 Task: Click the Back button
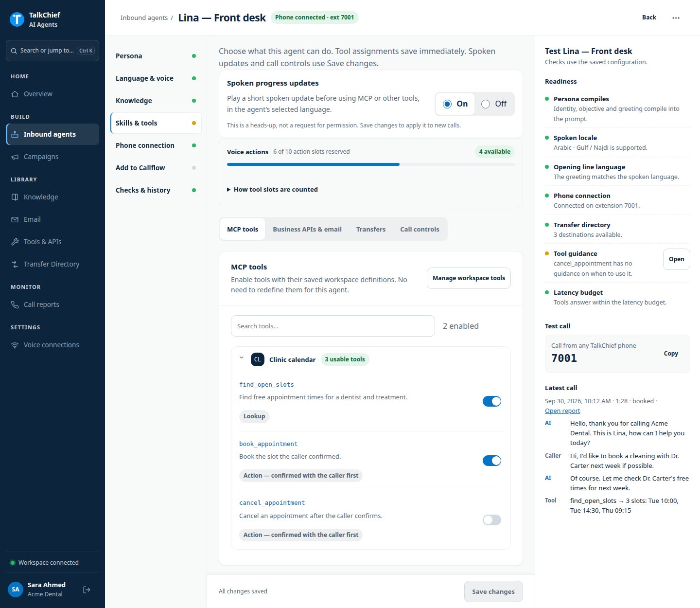point(649,18)
